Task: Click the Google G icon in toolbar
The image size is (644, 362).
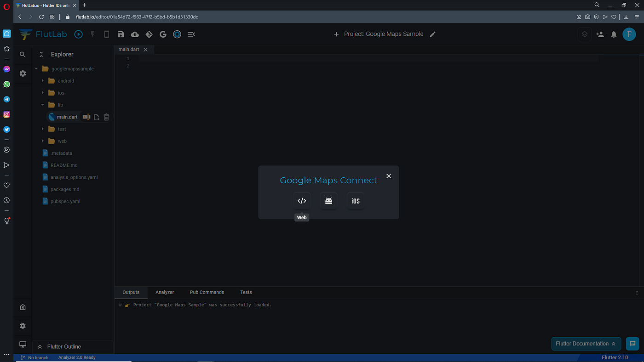Action: coord(163,34)
